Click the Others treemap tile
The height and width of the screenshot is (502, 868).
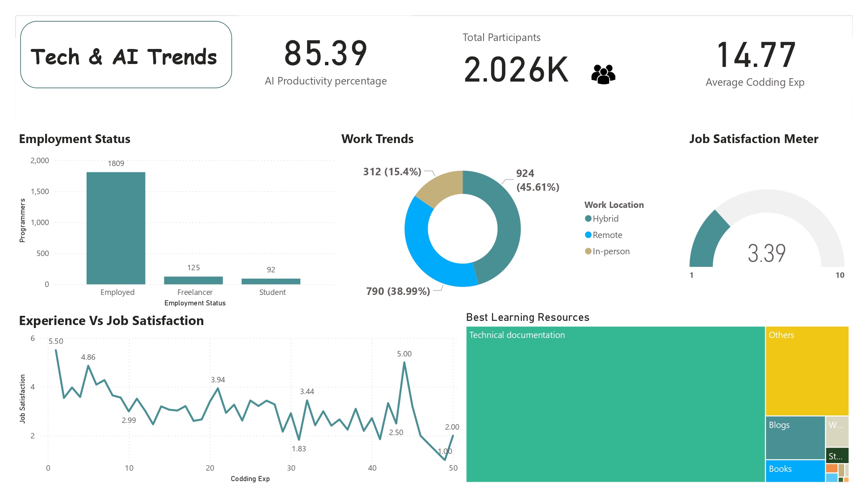(x=807, y=371)
